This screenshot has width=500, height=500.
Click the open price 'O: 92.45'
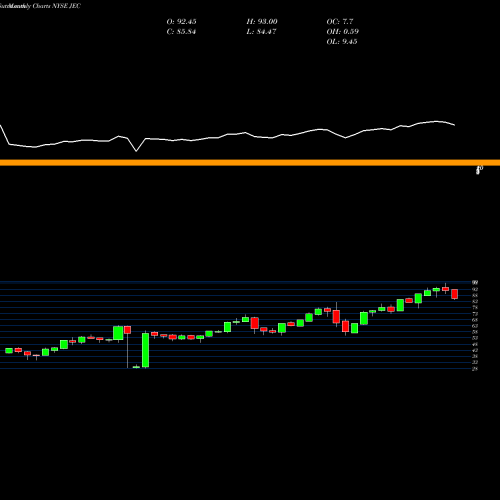[x=181, y=22]
